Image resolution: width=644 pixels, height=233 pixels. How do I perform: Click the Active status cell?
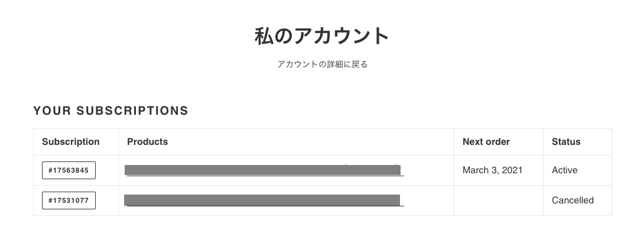[x=577, y=170]
